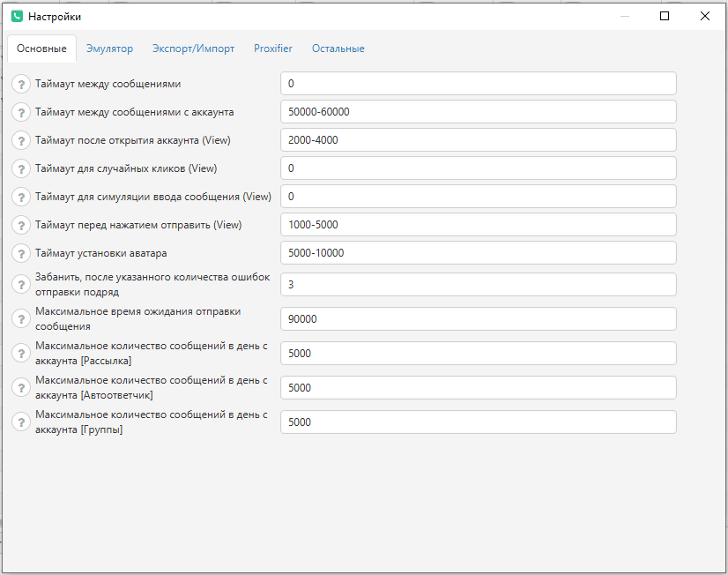Open help for Таймаут между сообщениями с аккаунта
This screenshot has height=575, width=728.
(21, 112)
